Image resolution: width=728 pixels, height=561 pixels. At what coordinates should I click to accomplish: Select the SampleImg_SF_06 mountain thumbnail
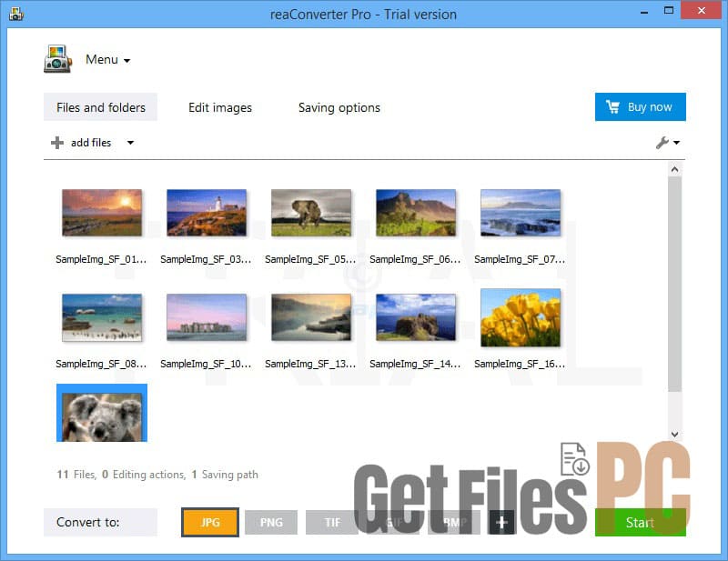tap(416, 213)
